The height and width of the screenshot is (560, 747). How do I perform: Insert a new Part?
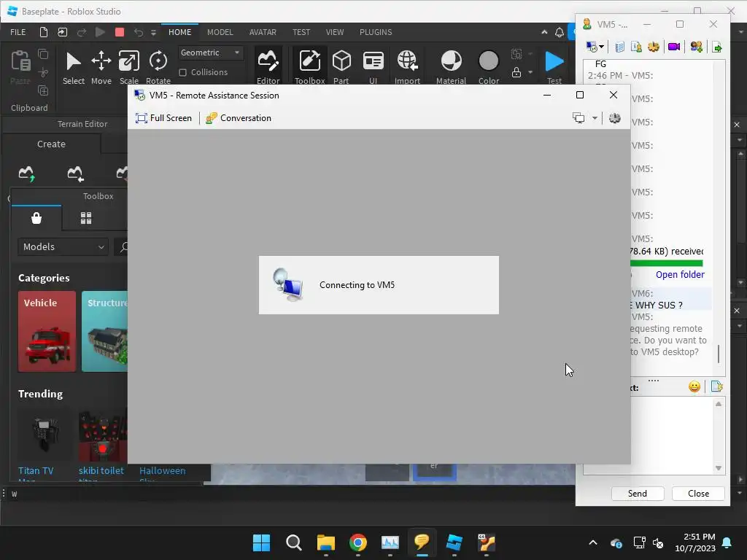pos(341,66)
